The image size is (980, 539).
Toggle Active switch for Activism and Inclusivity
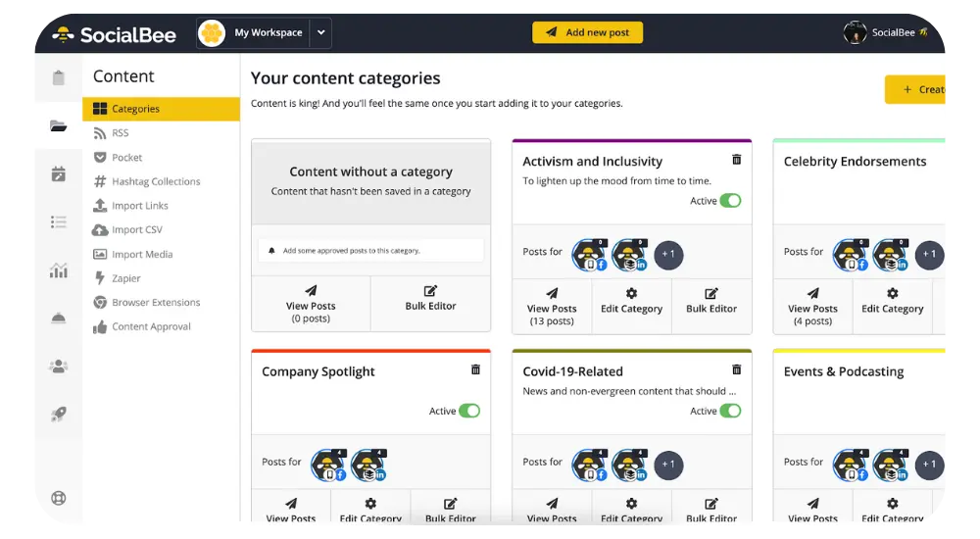click(730, 201)
